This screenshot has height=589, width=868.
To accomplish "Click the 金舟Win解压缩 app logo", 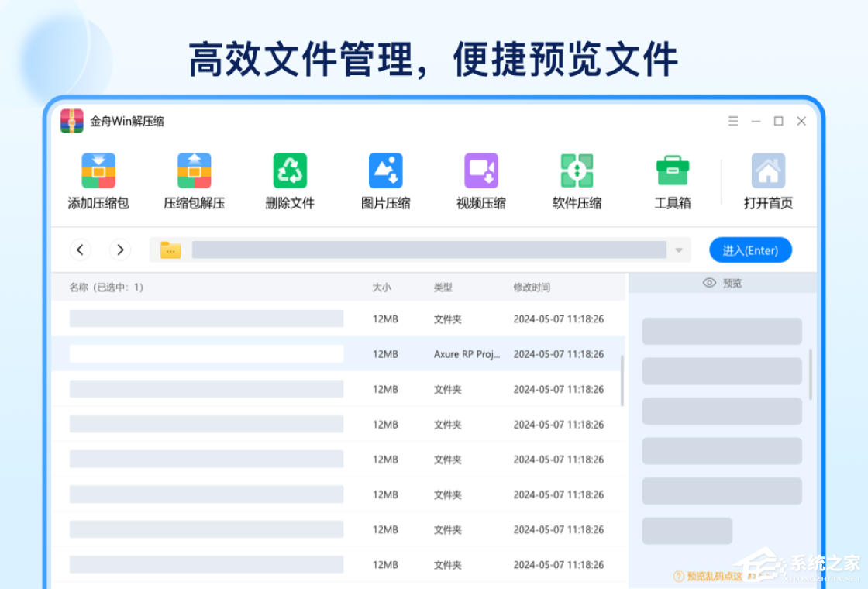I will (72, 121).
